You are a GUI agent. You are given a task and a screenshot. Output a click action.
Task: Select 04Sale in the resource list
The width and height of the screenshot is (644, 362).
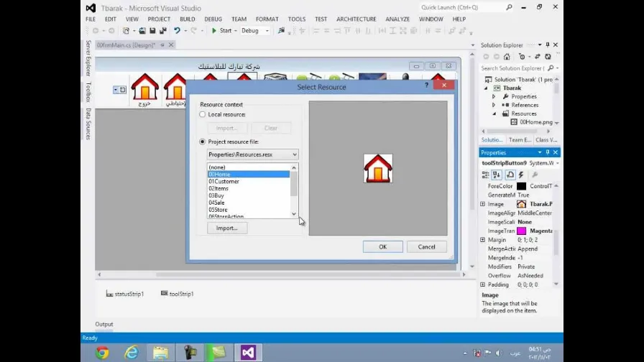tap(249, 203)
